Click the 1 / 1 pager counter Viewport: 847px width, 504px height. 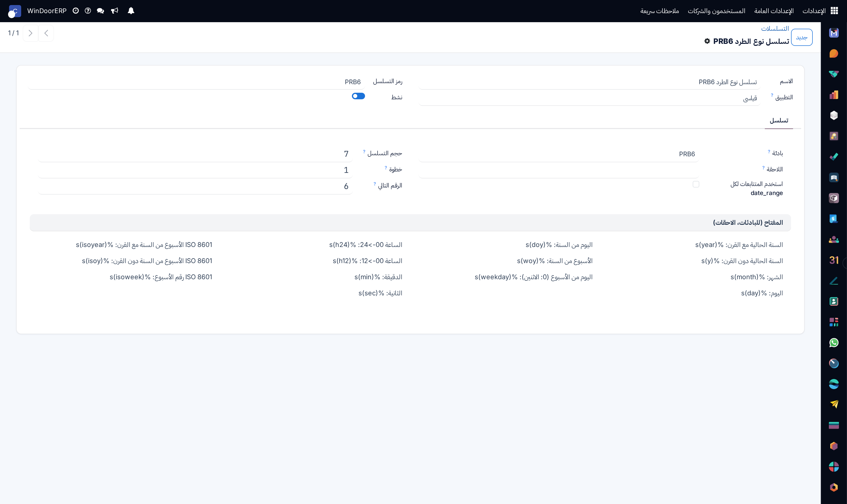point(13,33)
